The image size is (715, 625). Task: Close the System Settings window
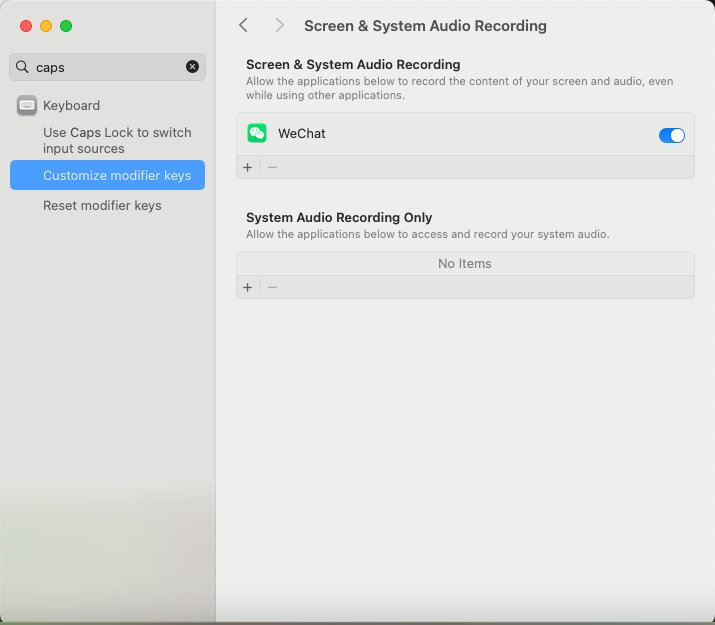[26, 26]
